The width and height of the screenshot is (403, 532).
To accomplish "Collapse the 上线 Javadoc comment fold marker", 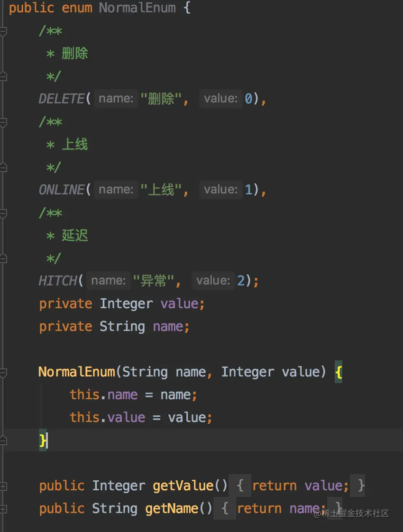I will click(x=3, y=122).
